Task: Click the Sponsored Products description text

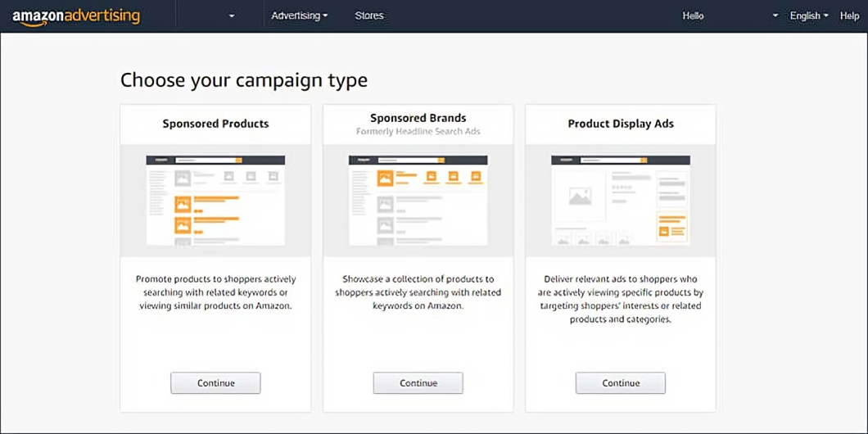Action: [215, 292]
